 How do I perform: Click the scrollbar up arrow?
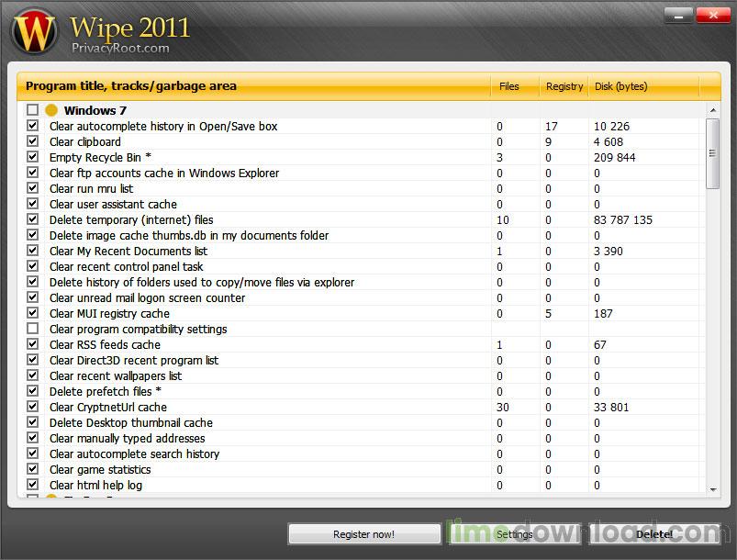tap(713, 110)
